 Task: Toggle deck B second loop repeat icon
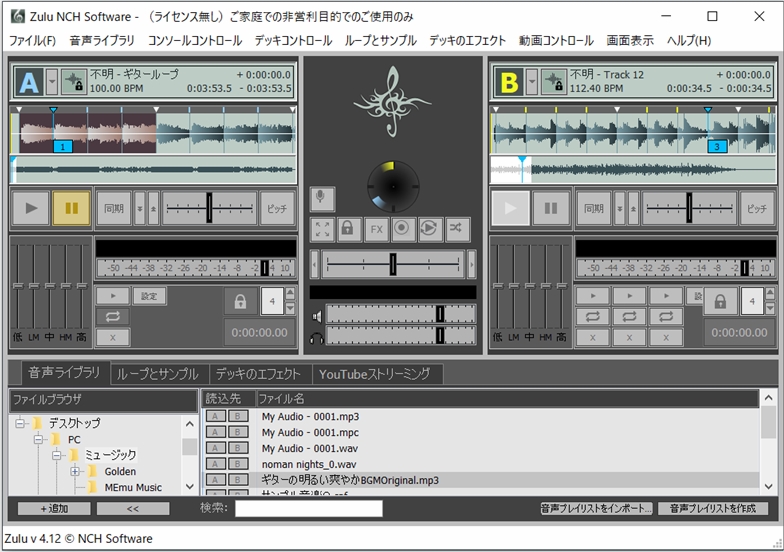point(630,316)
